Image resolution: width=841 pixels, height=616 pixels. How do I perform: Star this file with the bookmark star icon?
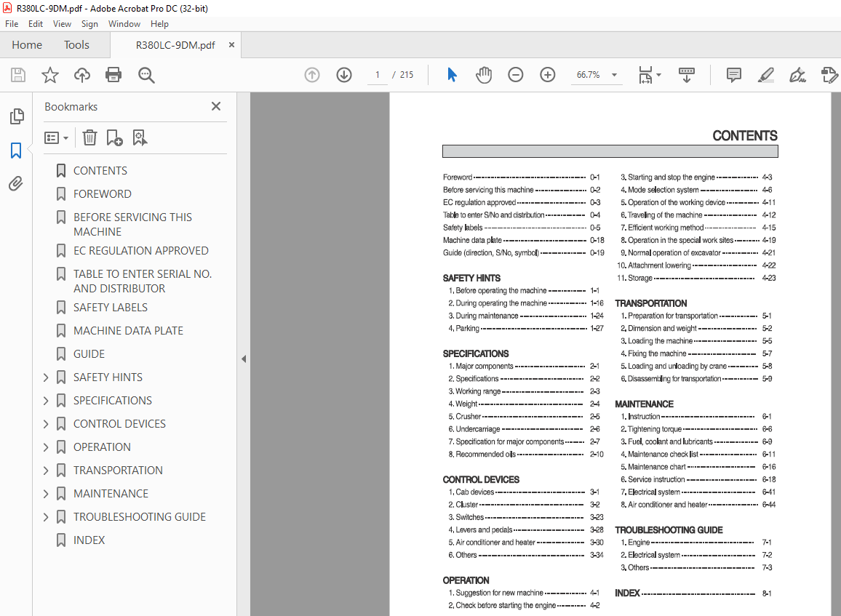click(49, 75)
